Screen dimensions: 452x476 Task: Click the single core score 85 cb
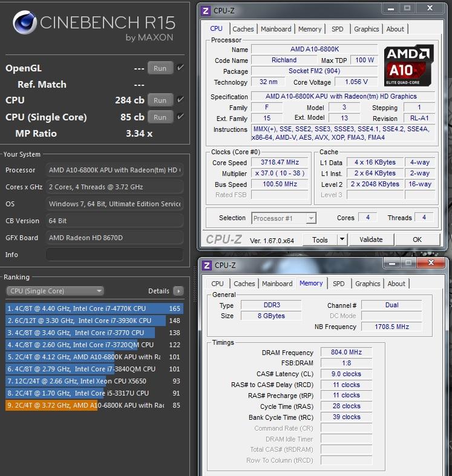132,117
